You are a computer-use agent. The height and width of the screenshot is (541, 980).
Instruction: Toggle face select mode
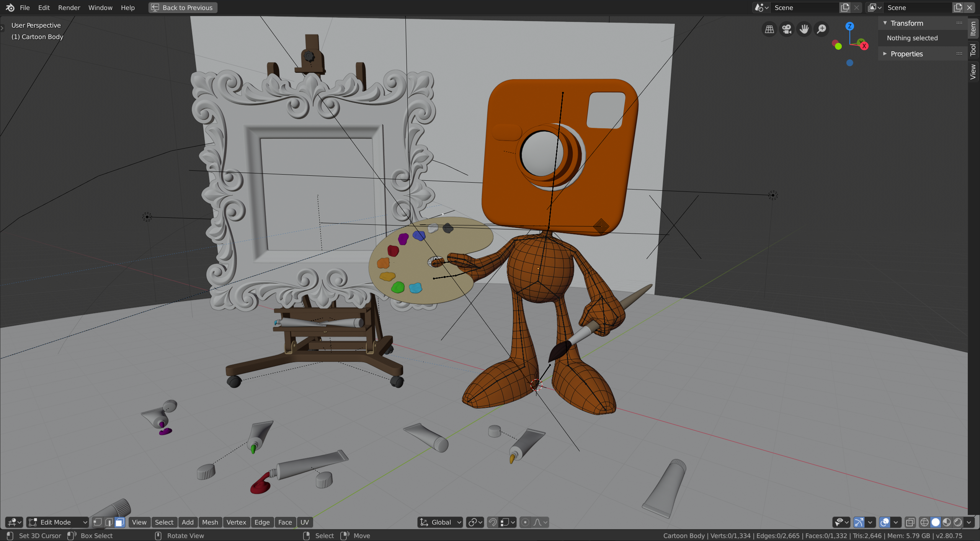[x=120, y=522]
